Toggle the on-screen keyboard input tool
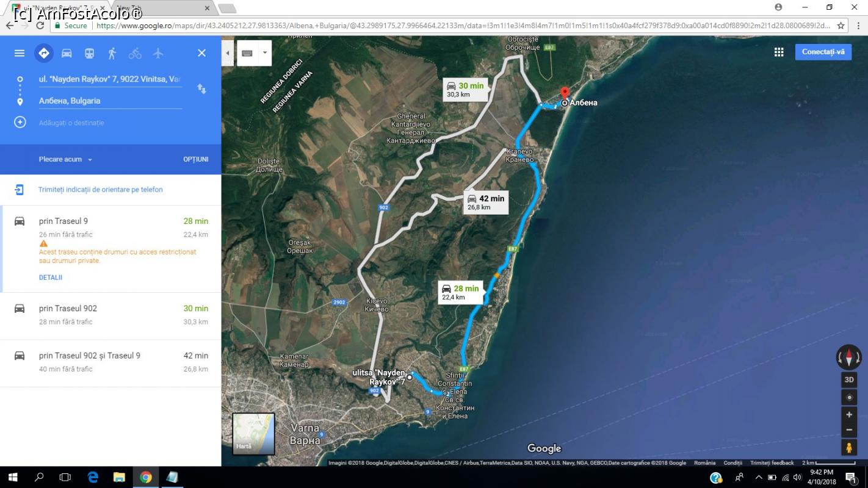The height and width of the screenshot is (488, 868). click(247, 53)
